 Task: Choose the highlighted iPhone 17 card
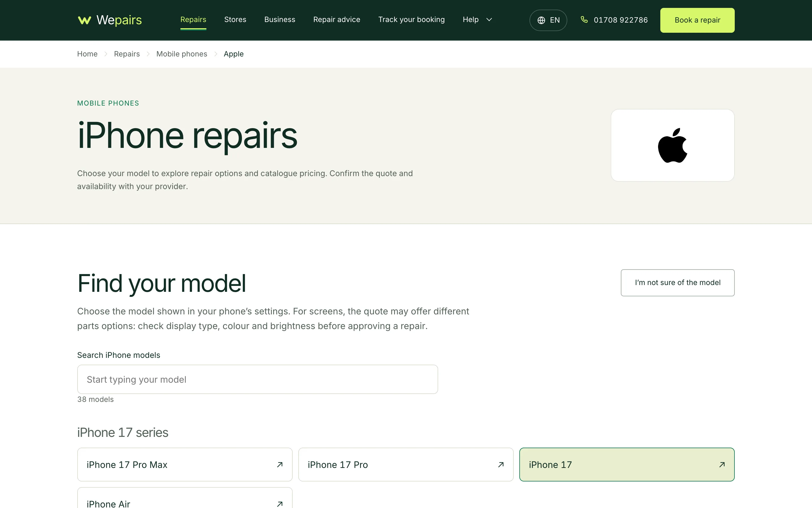tap(627, 464)
